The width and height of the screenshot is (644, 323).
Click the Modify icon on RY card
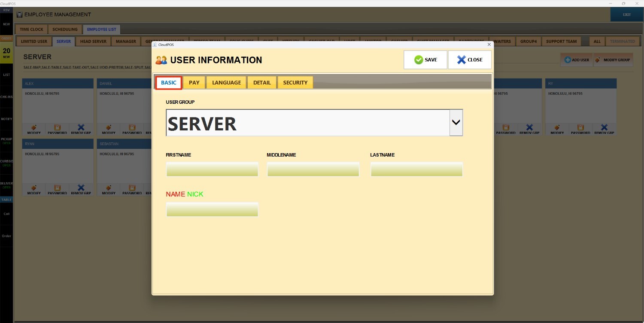pos(557,127)
